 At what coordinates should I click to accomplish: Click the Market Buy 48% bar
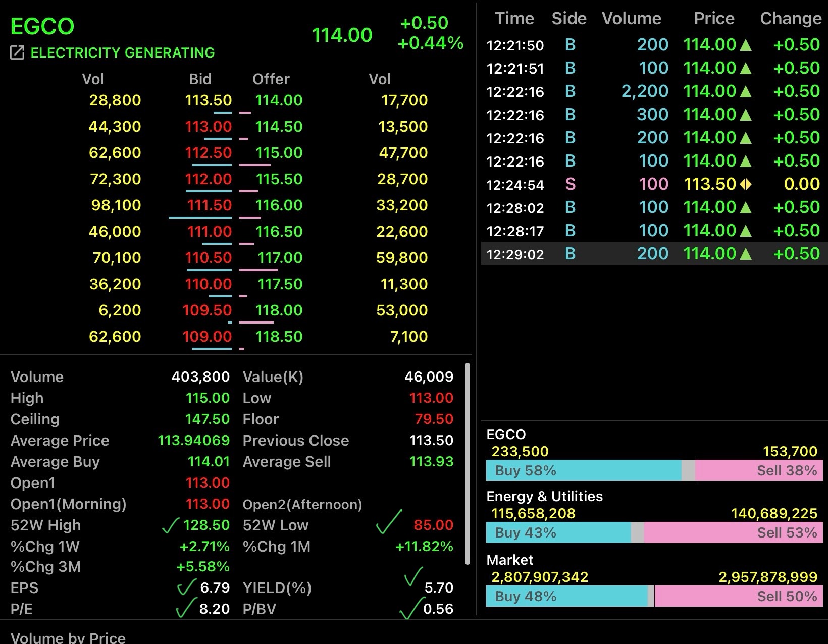click(x=567, y=596)
